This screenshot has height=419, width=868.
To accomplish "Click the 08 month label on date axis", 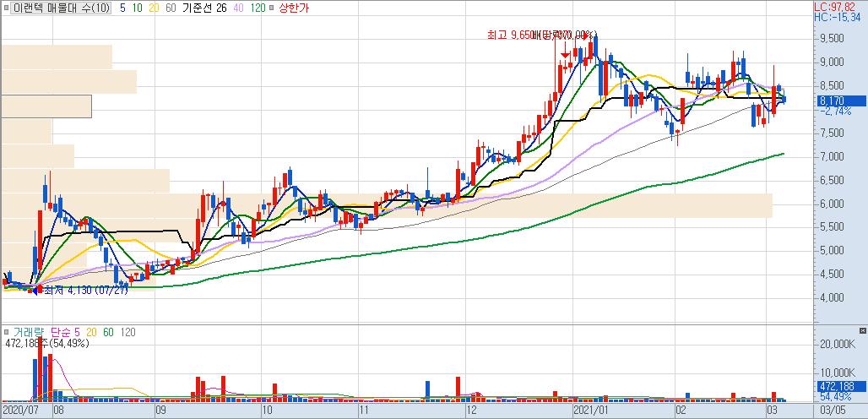I will pos(57,411).
